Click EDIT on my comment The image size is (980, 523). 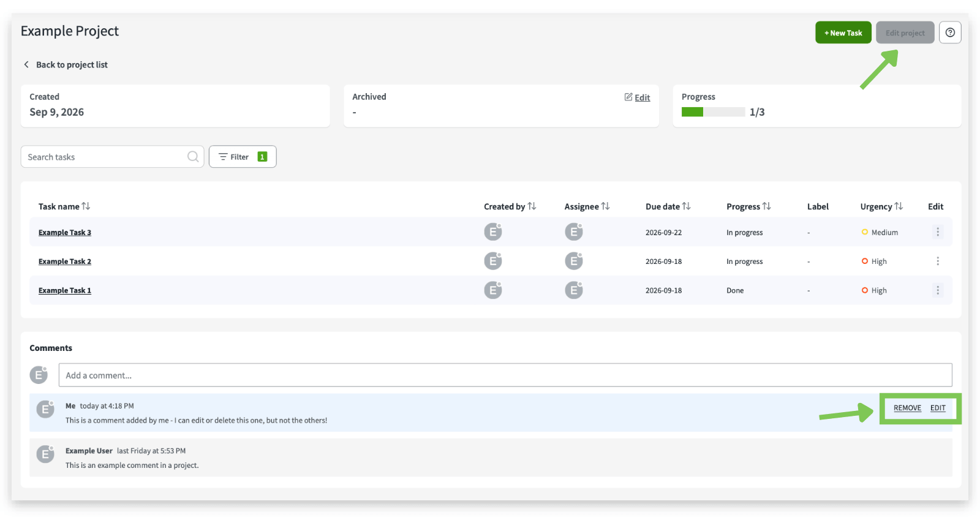pos(938,408)
